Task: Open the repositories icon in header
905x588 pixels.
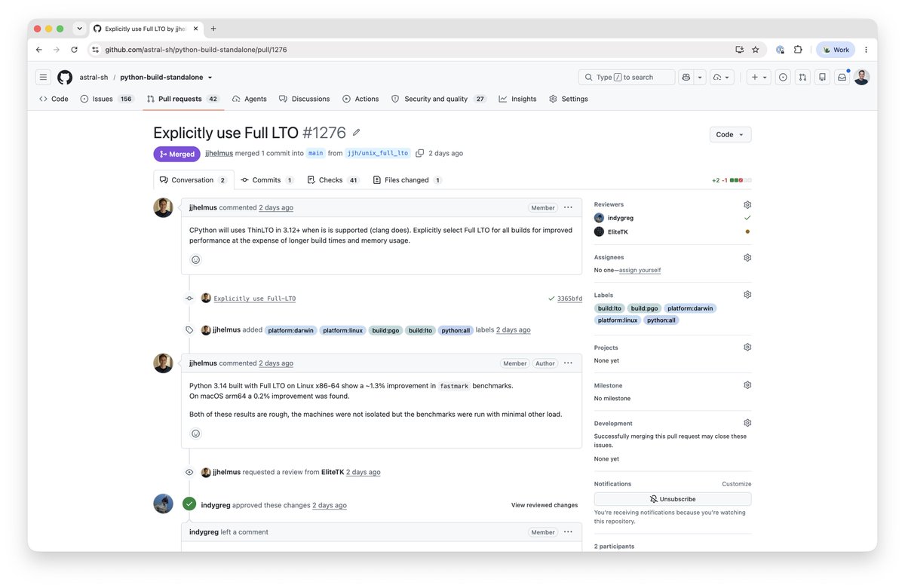Action: tap(822, 77)
